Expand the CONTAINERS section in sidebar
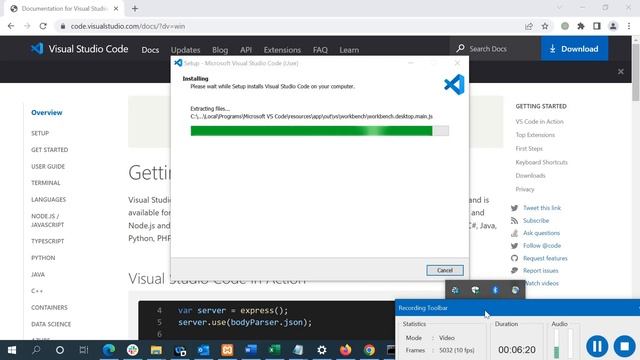 click(49, 307)
